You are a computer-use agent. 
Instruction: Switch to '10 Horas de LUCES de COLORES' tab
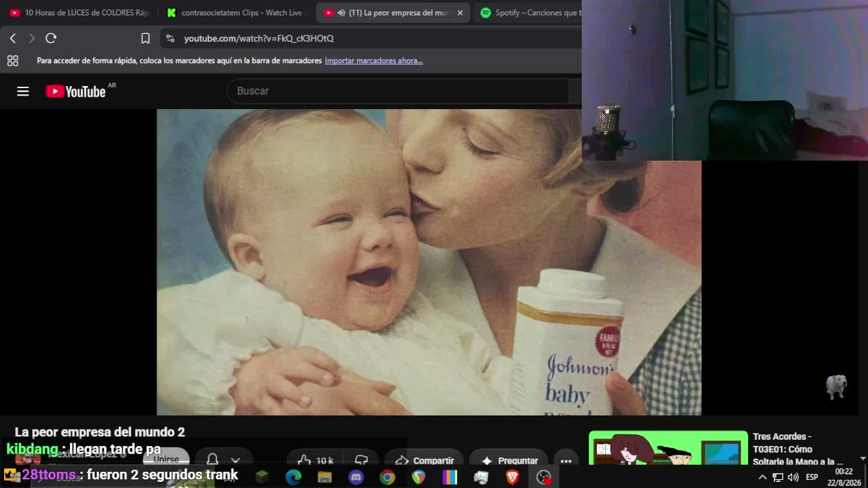click(79, 13)
